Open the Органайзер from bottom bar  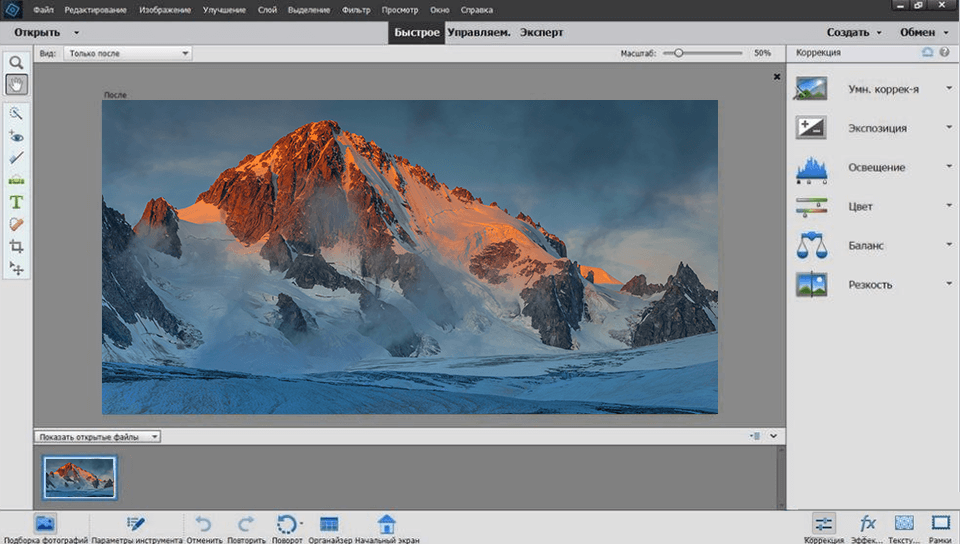[329, 524]
